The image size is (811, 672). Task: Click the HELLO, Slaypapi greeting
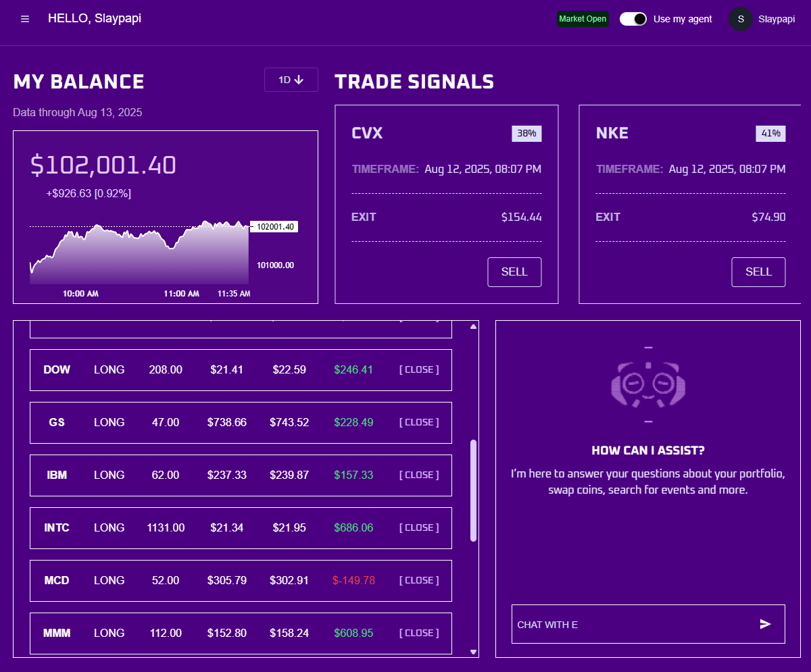[95, 18]
